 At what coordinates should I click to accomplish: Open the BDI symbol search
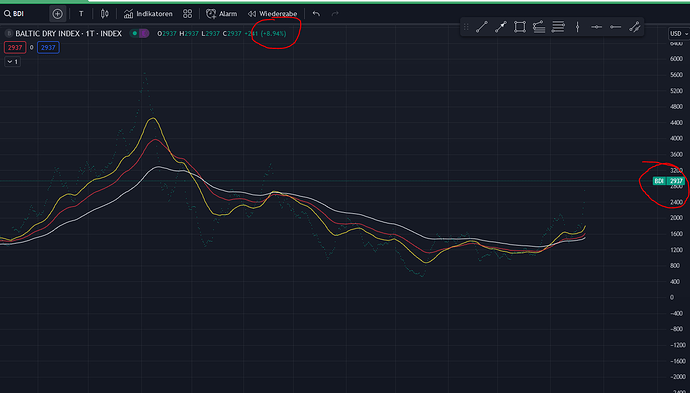click(x=14, y=14)
